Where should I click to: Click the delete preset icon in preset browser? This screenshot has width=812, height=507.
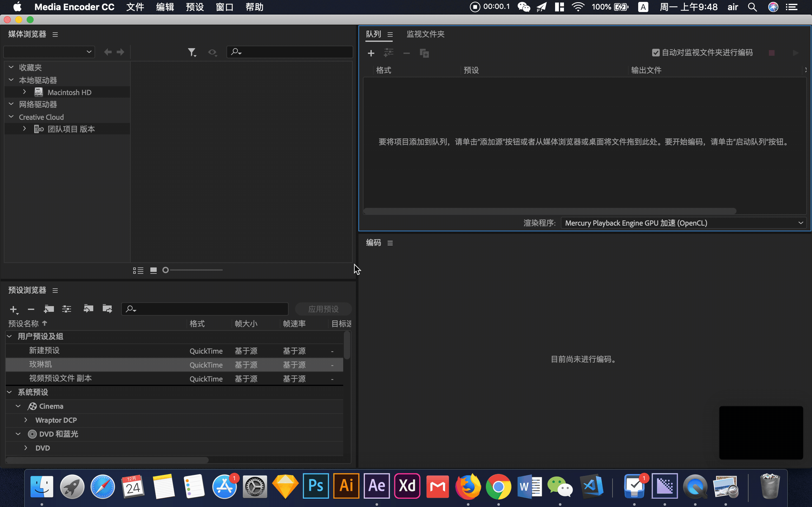30,309
